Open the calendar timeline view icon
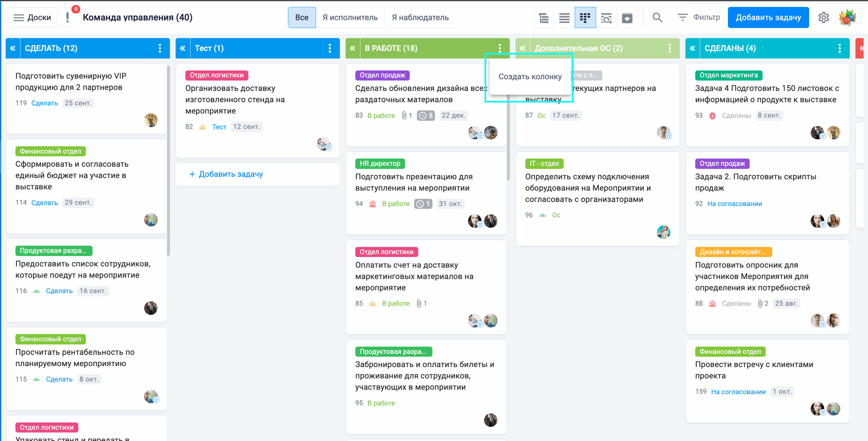 click(x=606, y=18)
